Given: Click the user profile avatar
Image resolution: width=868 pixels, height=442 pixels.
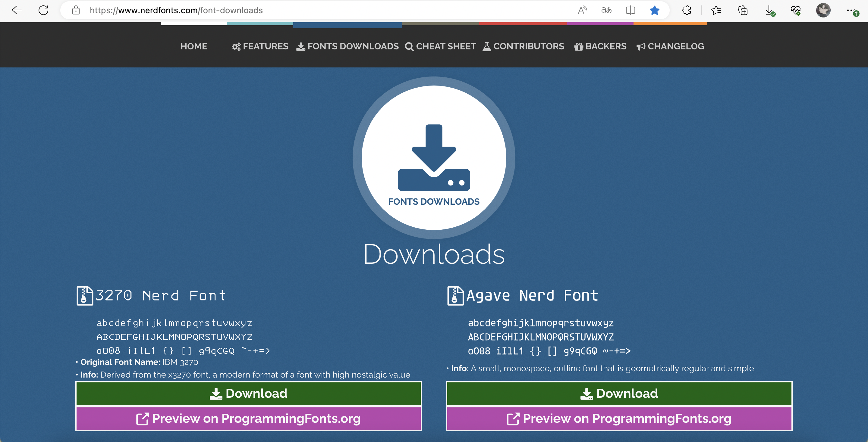Looking at the screenshot, I should 823,10.
